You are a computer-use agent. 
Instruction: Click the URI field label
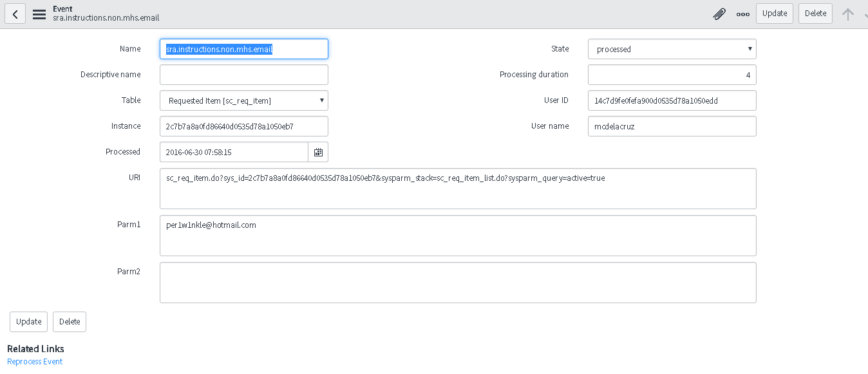(x=135, y=178)
